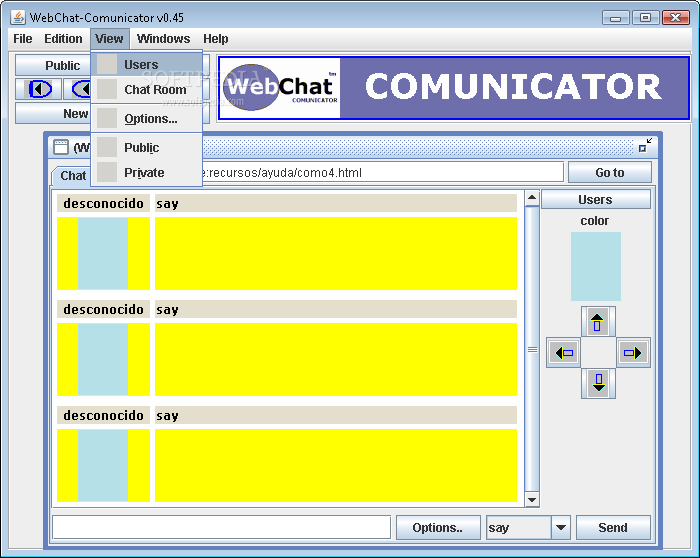The height and width of the screenshot is (558, 700).
Task: Click the message text input field
Action: click(x=221, y=527)
